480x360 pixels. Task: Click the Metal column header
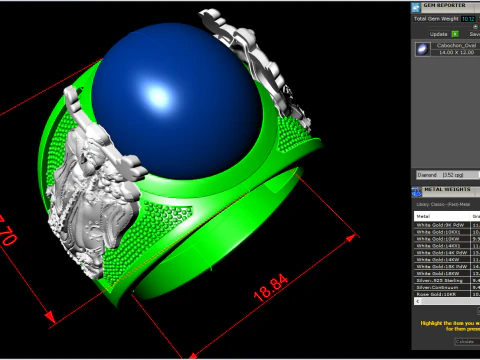(x=442, y=216)
